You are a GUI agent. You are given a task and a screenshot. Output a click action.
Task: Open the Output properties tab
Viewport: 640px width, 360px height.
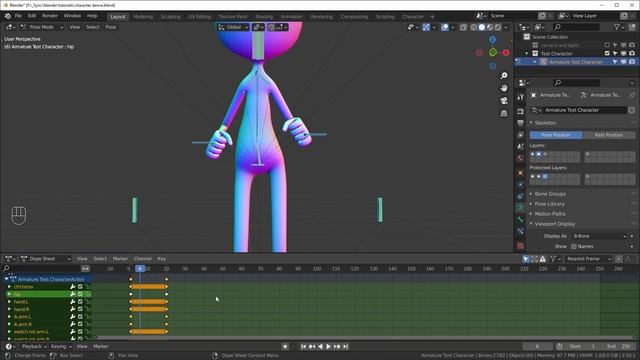[520, 123]
